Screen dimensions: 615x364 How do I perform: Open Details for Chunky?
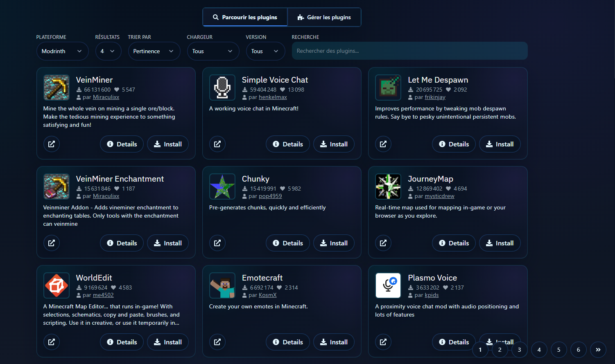(x=288, y=243)
